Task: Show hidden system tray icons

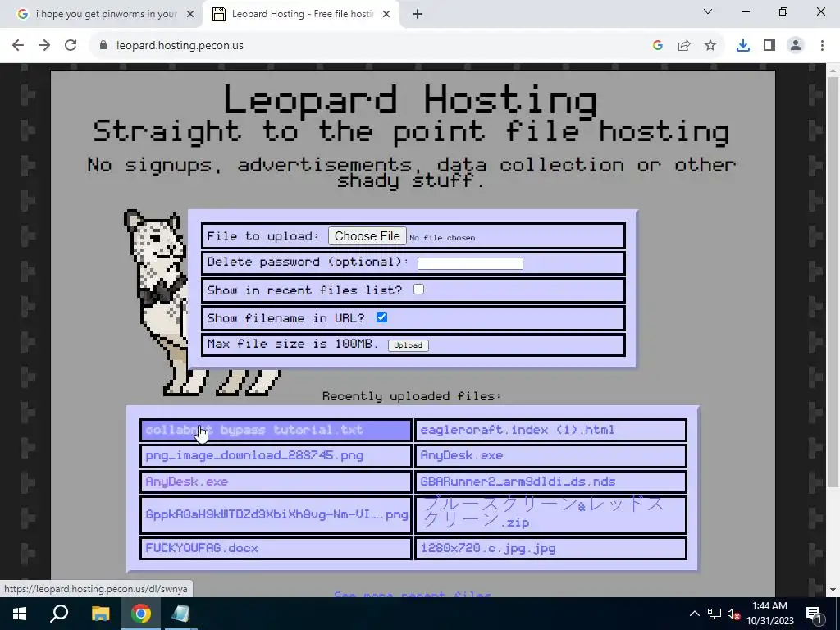Action: [x=694, y=614]
